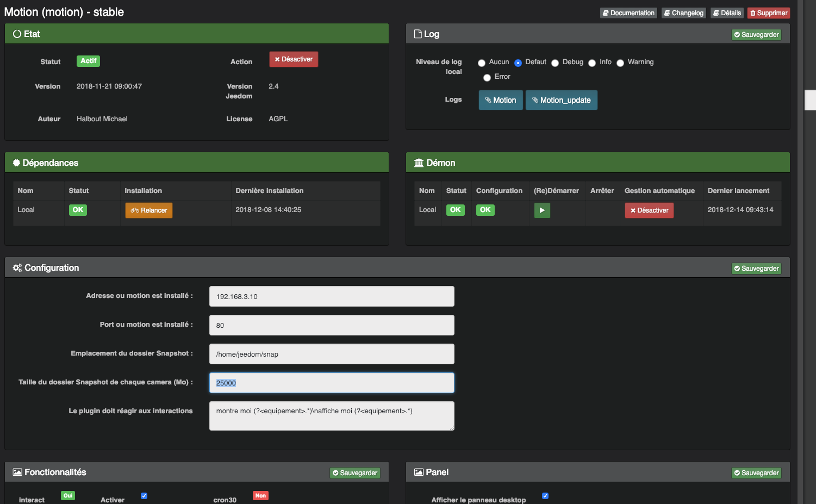
Task: Click the Dépendances gear icon
Action: [16, 163]
